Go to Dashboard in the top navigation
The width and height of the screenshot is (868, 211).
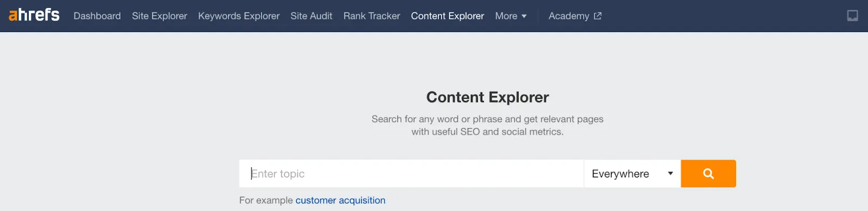coord(97,16)
